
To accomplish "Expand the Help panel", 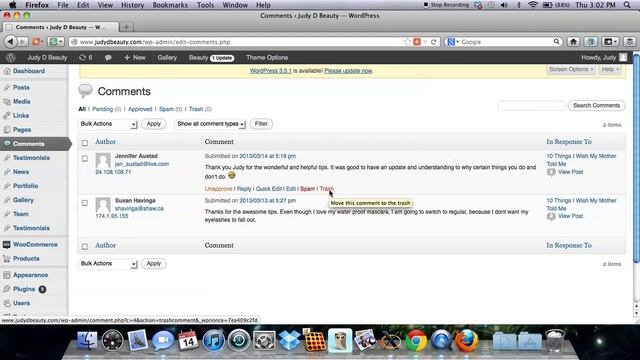I will (x=610, y=69).
